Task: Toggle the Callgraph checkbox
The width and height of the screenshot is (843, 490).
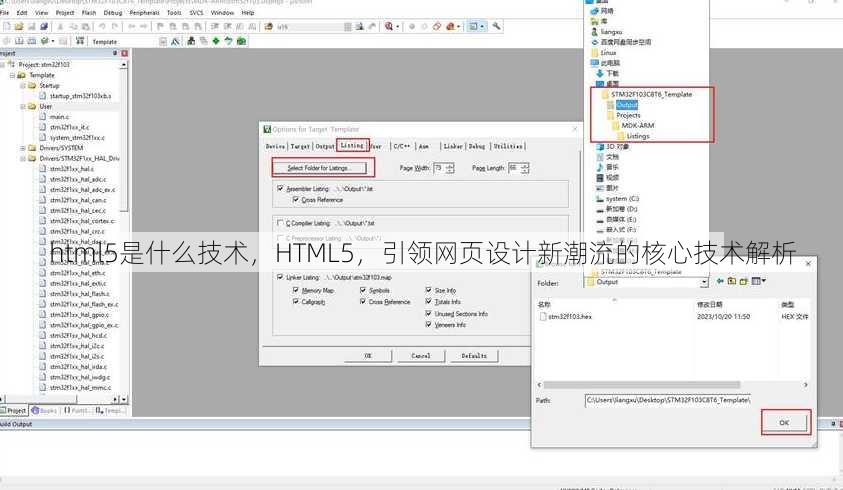Action: [x=296, y=302]
